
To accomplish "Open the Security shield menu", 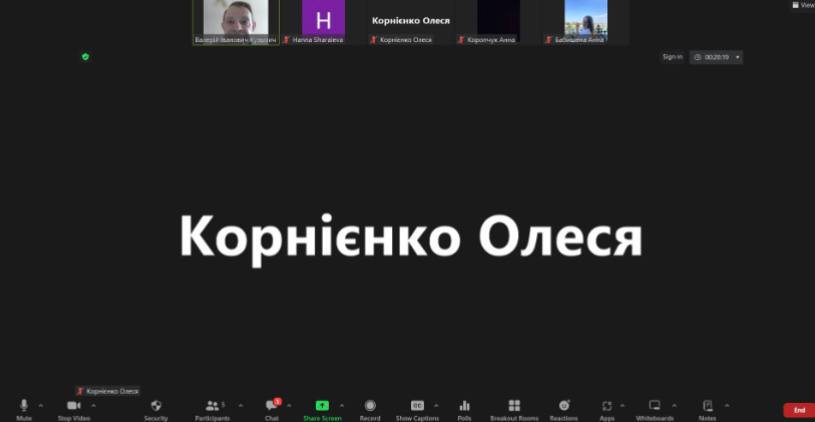I will click(x=156, y=410).
